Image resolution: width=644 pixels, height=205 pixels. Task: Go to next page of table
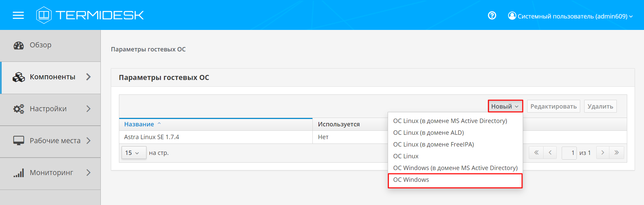603,153
